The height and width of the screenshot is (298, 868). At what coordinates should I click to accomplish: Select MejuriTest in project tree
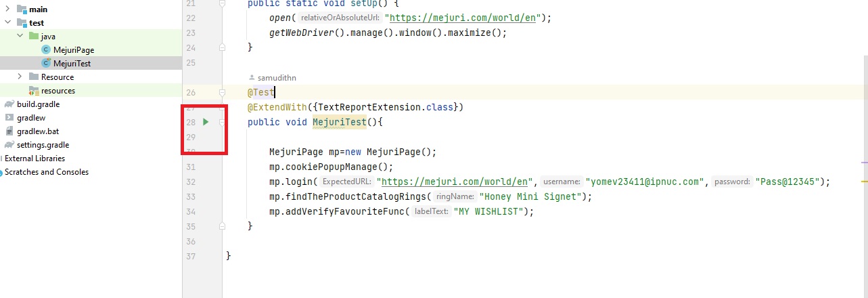(x=72, y=63)
